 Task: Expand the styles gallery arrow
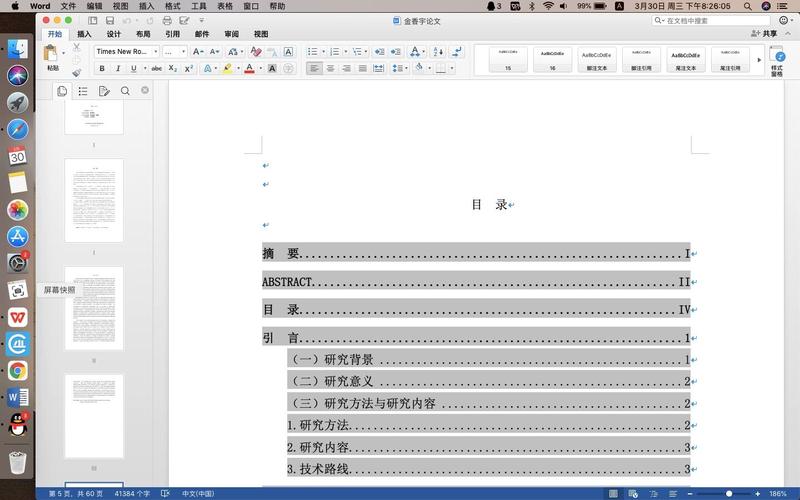[759, 60]
